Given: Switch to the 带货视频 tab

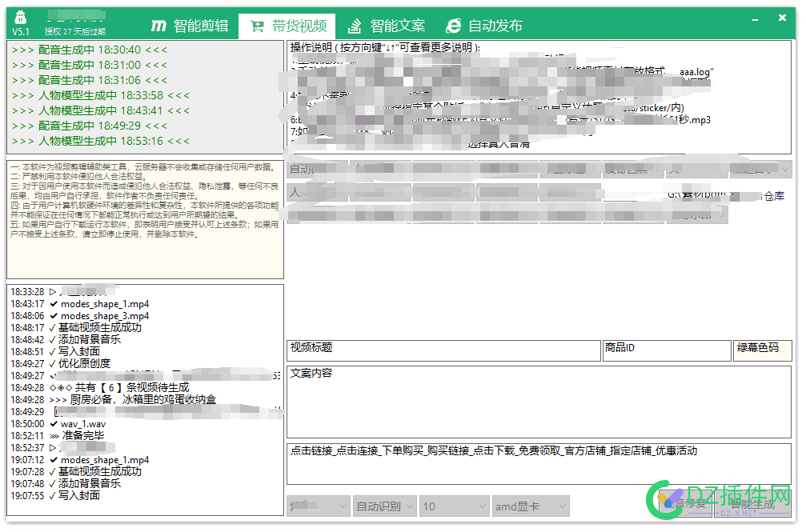Looking at the screenshot, I should tap(288, 26).
